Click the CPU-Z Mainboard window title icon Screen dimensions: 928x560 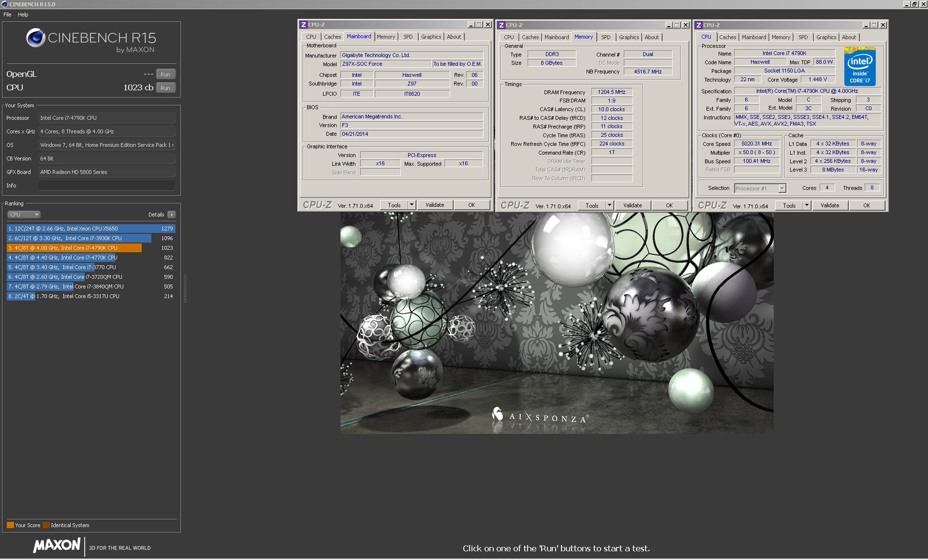[303, 25]
